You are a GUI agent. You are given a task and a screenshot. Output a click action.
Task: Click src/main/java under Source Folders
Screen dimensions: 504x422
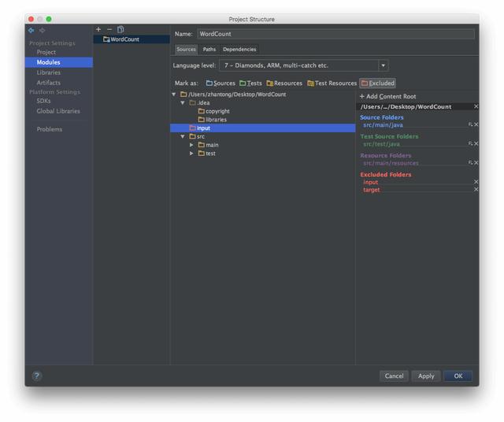coord(383,124)
